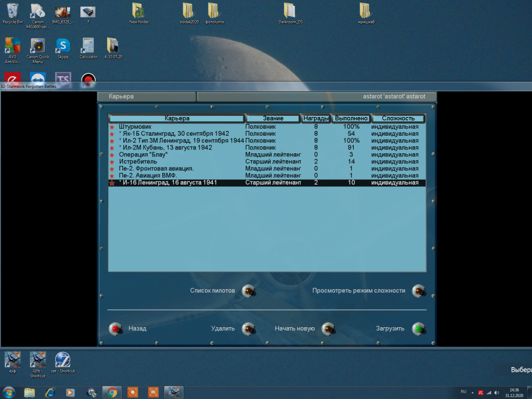Select the Штурмовик career in the list
532x399 pixels.
point(160,126)
